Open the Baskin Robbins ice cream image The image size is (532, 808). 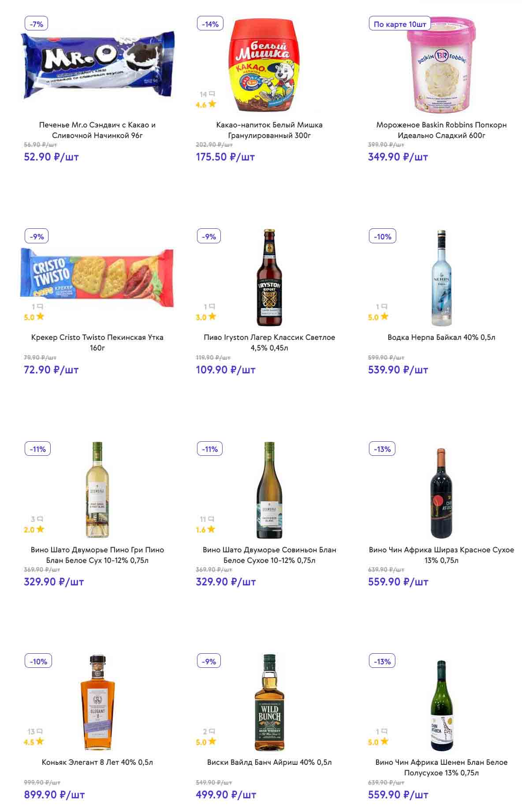tap(441, 65)
